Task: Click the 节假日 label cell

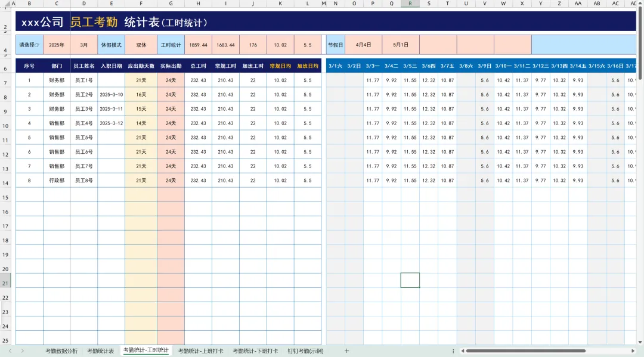Action: click(336, 45)
